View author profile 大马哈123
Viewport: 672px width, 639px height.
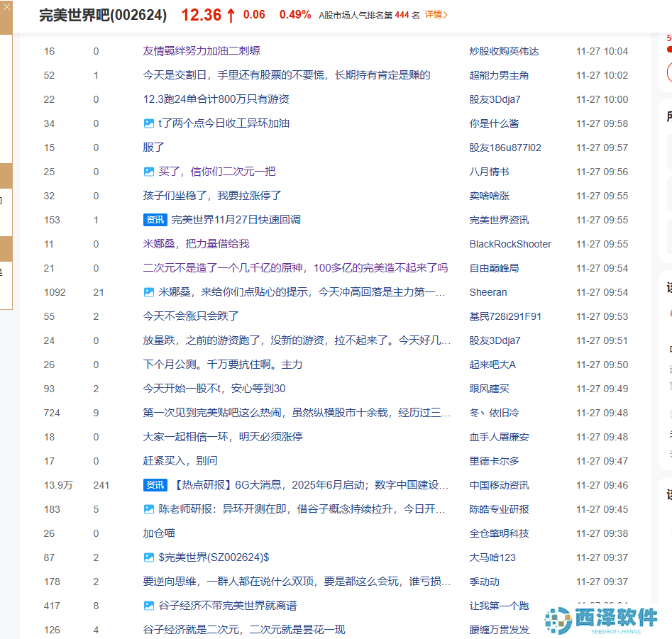click(492, 557)
